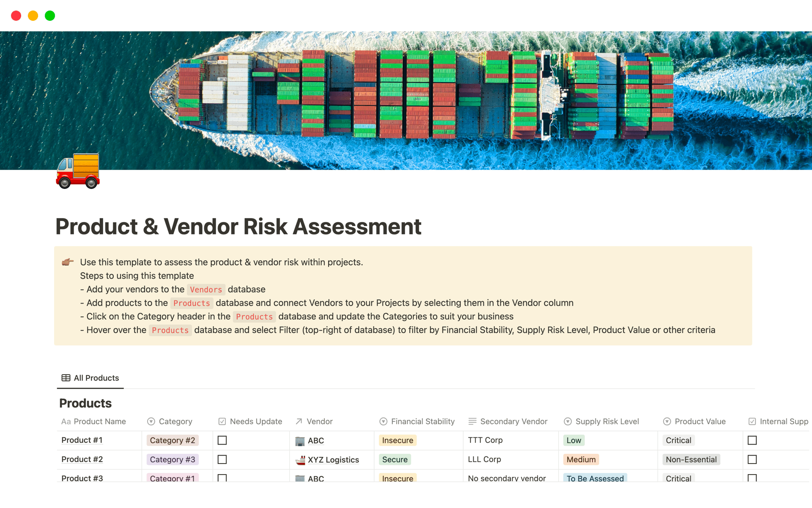Click the Product & Vendor Risk Assessment title
812x508 pixels.
(x=238, y=227)
